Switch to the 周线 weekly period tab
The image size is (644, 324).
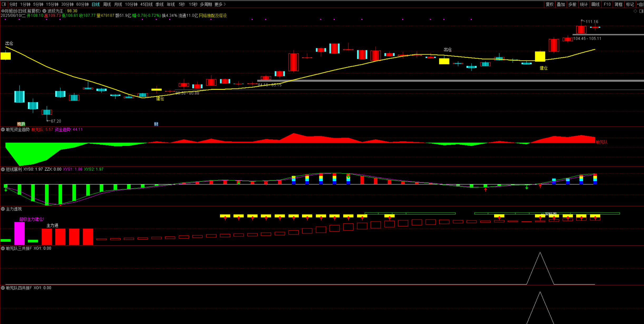pyautogui.click(x=107, y=4)
